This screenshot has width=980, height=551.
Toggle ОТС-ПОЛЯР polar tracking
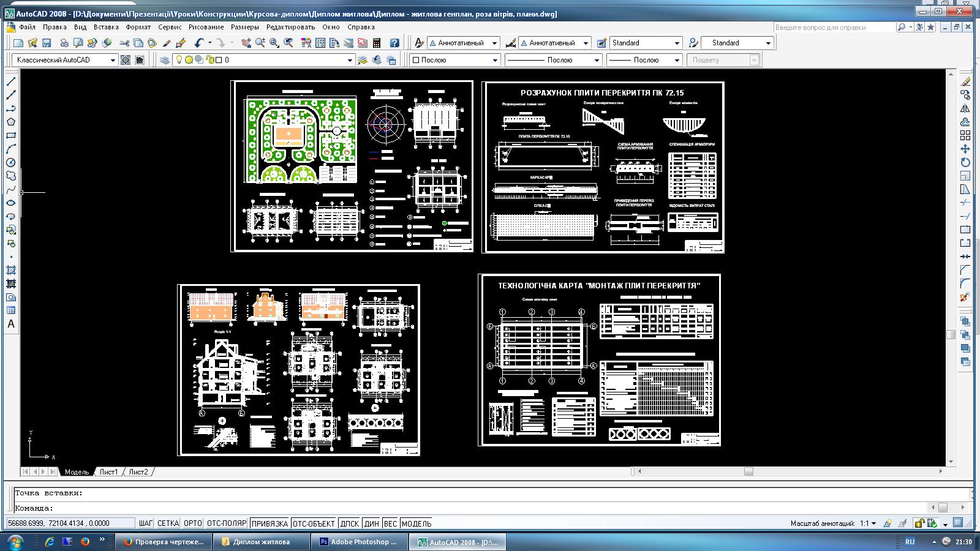tap(227, 523)
